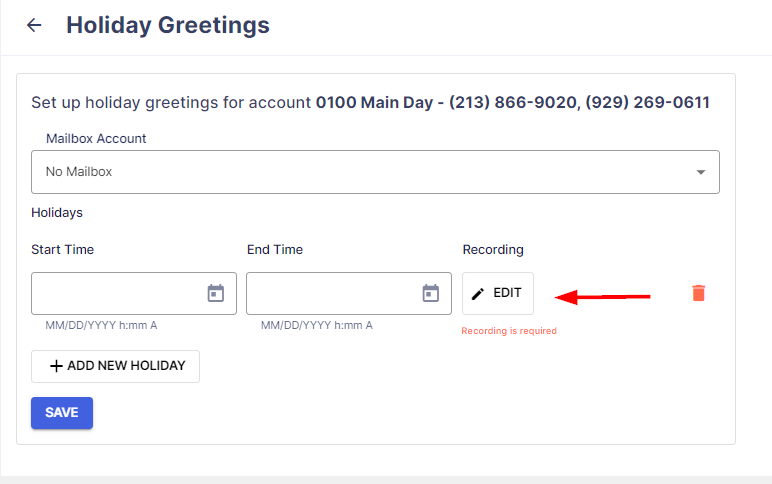
Task: Click the Recording column label
Action: click(x=493, y=250)
